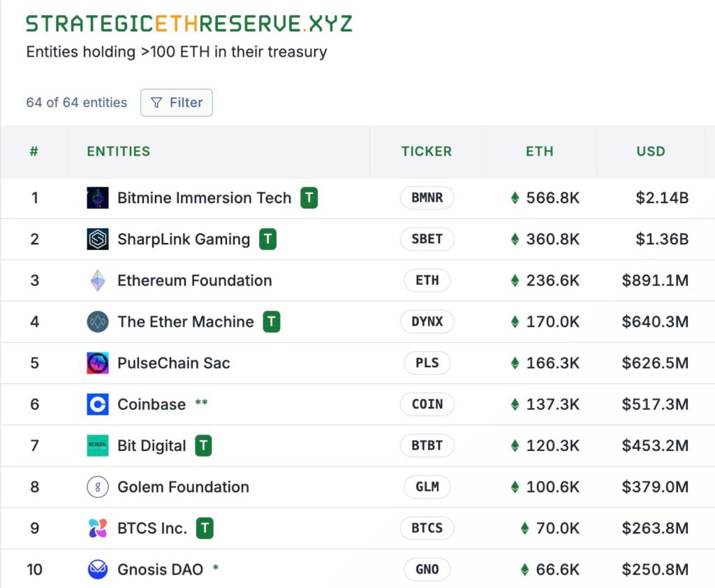Viewport: 715px width, 588px height.
Task: Click the BMNR ticker badge
Action: (x=427, y=198)
